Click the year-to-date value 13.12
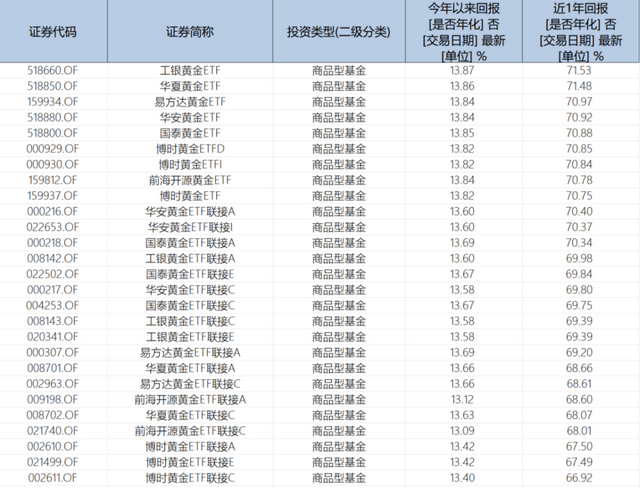The image size is (640, 488). 462,399
